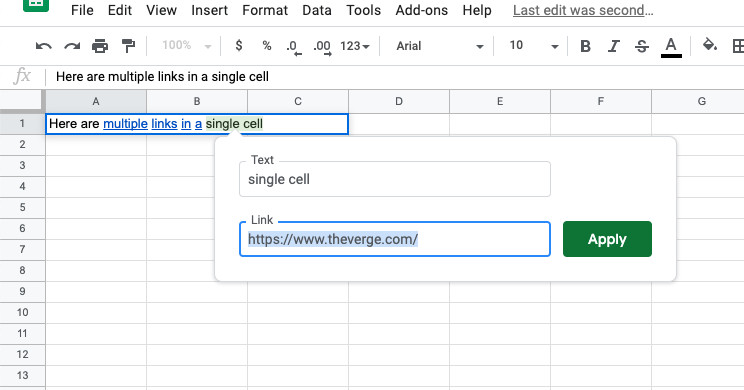
Task: Open the Arial font dropdown
Action: tap(440, 46)
